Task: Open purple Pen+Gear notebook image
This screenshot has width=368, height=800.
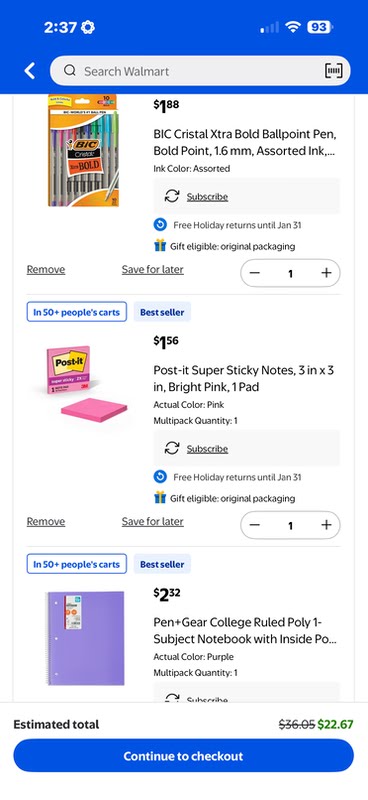Action: [84, 638]
